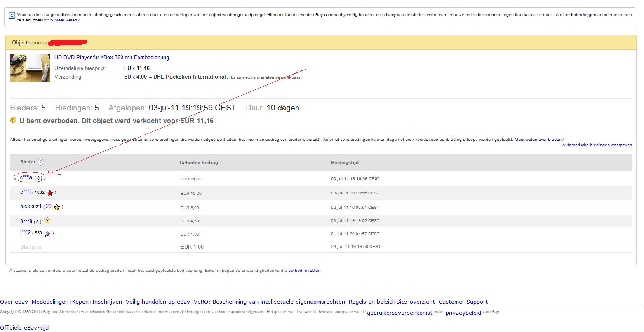Open 'Veilig handelen op eBay' footer link

[x=158, y=302]
